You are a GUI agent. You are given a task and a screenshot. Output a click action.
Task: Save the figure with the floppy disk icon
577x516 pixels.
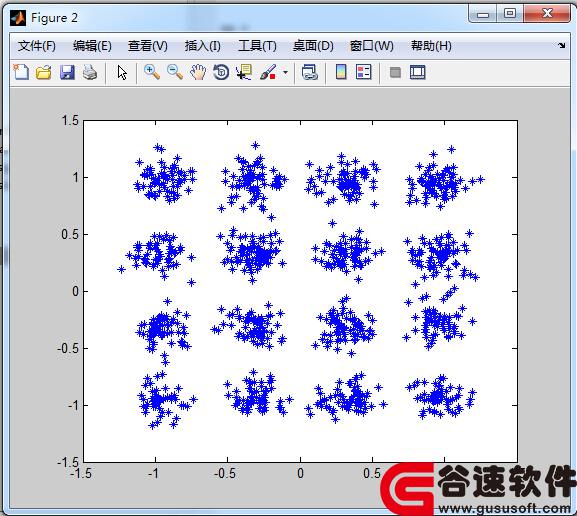67,73
